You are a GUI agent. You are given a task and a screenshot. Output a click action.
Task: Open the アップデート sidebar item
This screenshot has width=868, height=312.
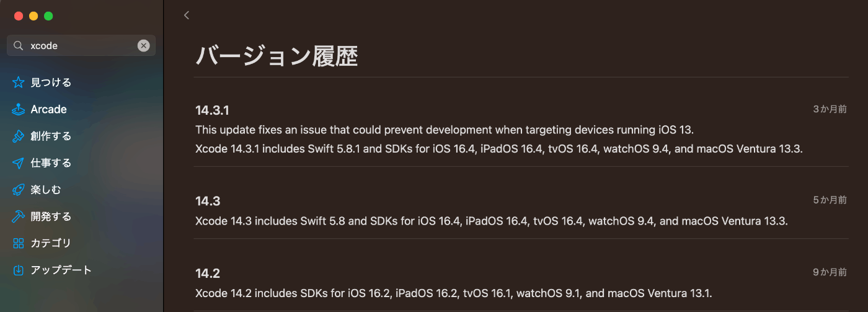[61, 270]
